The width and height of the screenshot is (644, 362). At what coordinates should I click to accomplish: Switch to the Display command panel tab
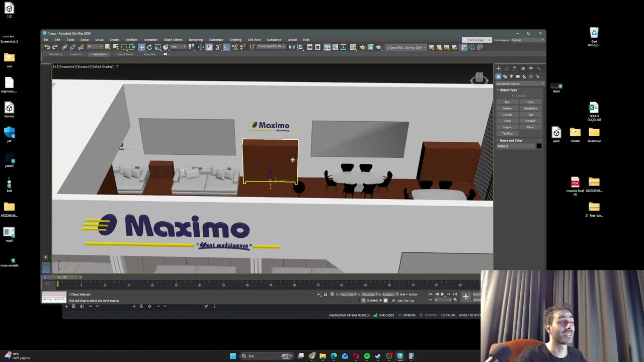tap(531, 68)
